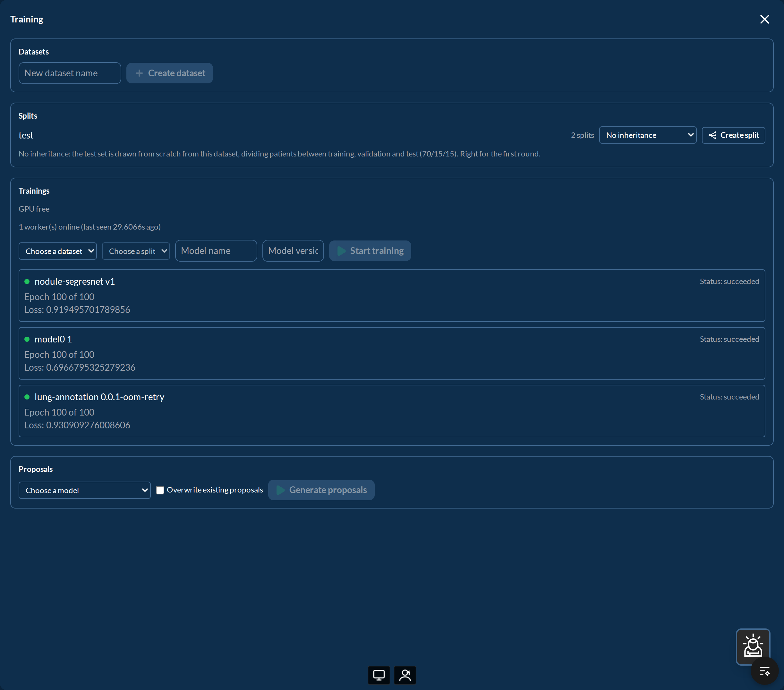
Task: Open the Choose a model dropdown
Action: 84,490
